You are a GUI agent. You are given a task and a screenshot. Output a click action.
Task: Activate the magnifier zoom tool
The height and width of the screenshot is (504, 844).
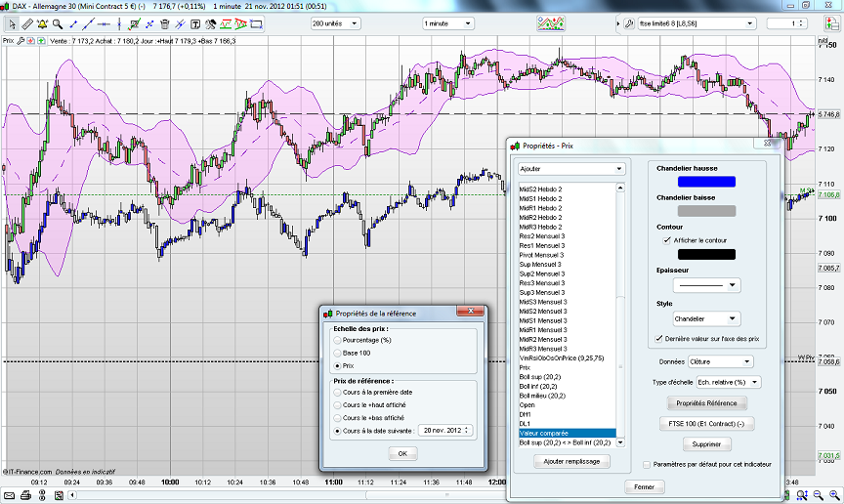59,22
